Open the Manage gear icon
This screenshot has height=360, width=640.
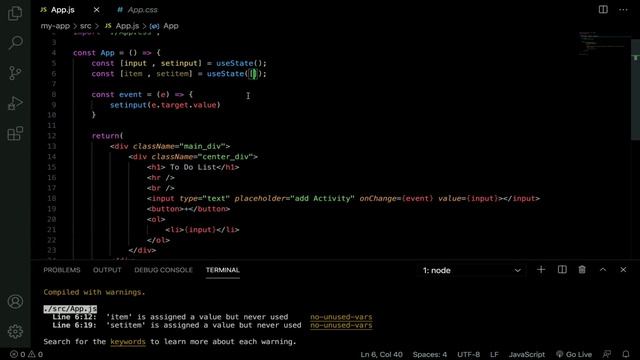tap(15, 331)
